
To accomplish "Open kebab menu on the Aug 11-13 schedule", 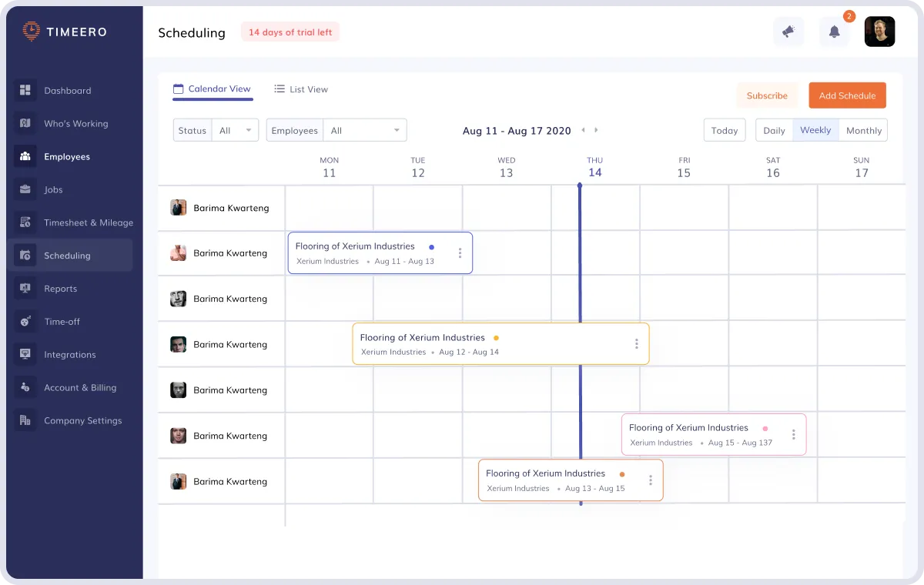I will (460, 252).
